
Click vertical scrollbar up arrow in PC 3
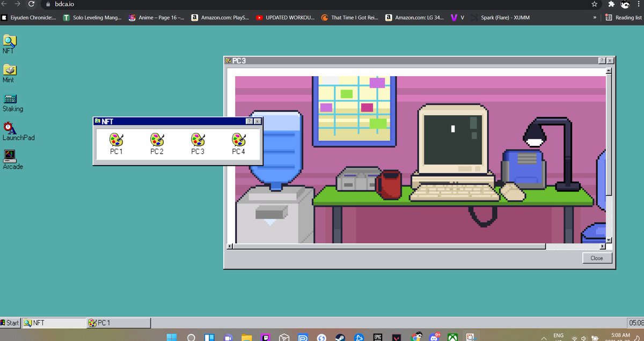pyautogui.click(x=609, y=71)
